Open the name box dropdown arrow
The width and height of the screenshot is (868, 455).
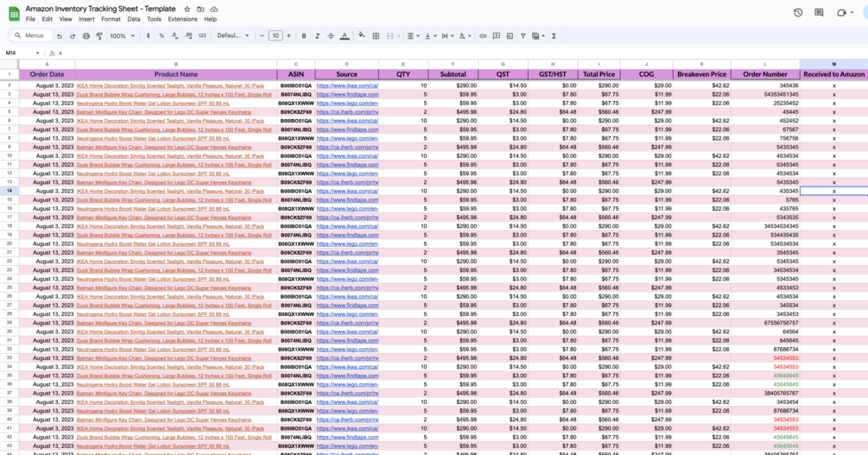(38, 54)
